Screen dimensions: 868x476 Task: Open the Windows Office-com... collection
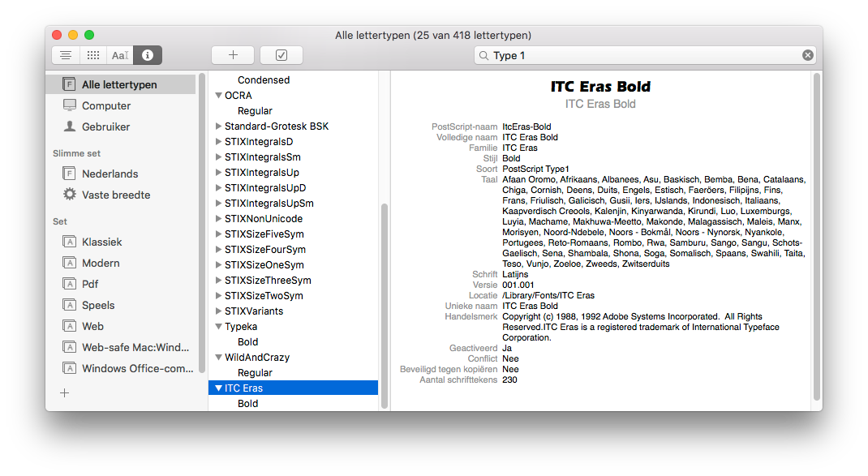point(138,368)
